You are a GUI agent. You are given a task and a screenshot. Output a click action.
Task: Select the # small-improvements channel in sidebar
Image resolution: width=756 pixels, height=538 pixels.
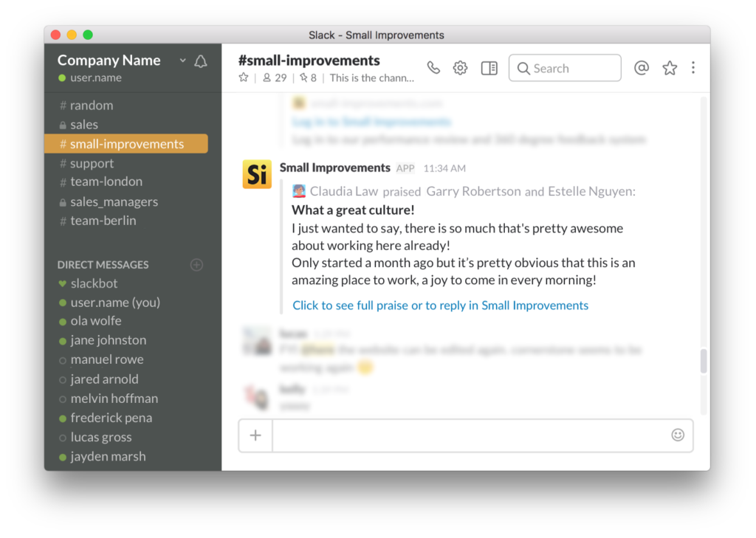tap(126, 144)
